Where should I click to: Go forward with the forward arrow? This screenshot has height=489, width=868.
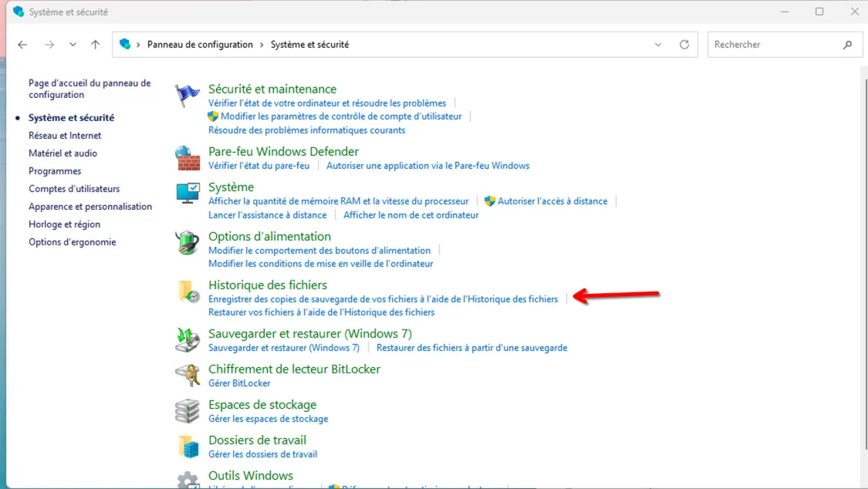(x=49, y=44)
